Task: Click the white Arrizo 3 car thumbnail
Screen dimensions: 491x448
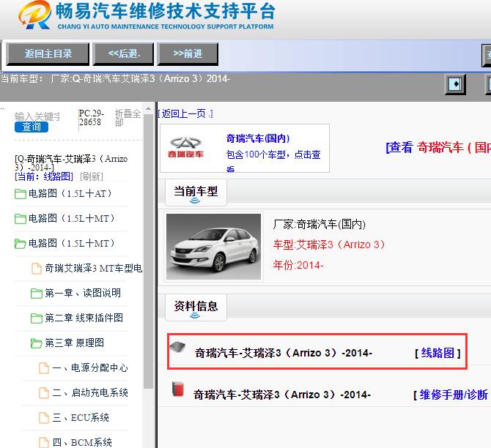Action: tap(213, 247)
